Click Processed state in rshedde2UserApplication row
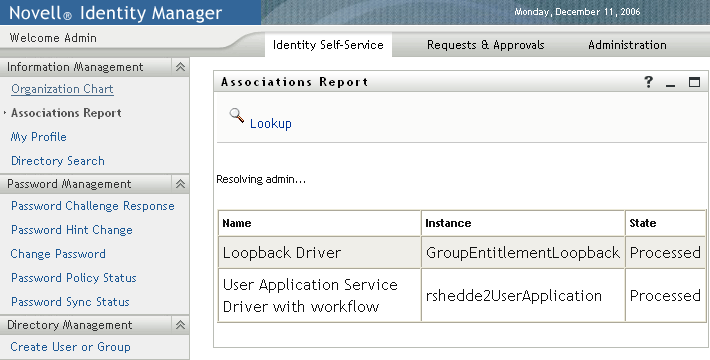710x360 pixels. (x=665, y=295)
